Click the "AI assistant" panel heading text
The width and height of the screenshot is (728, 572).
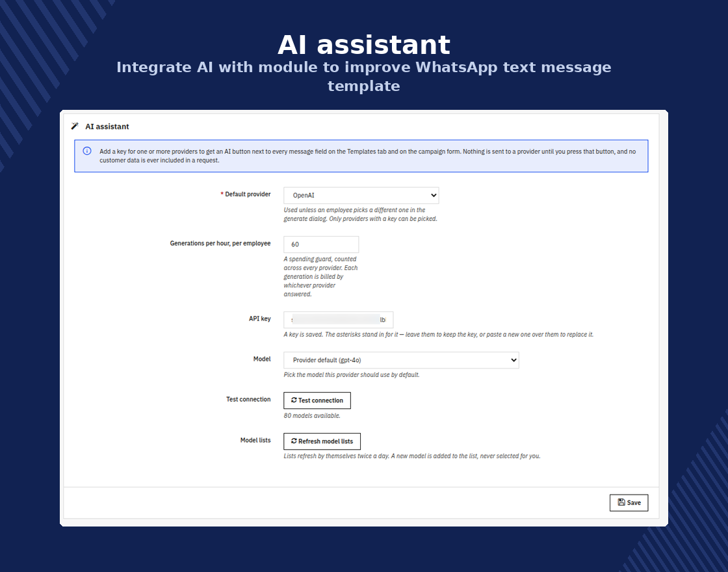click(x=107, y=127)
